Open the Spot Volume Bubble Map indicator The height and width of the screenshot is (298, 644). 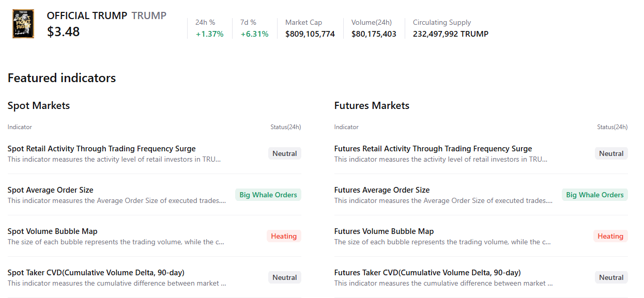[52, 231]
